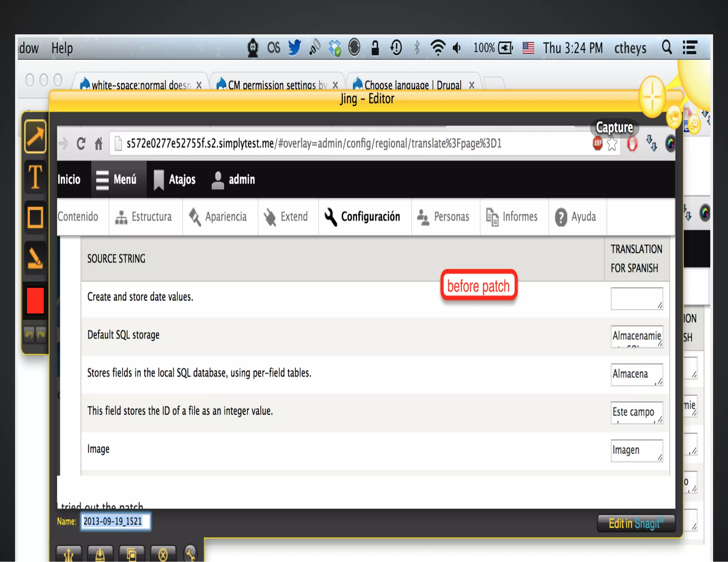This screenshot has width=728, height=562.
Task: Click the Jing save capture button
Action: pos(100,554)
